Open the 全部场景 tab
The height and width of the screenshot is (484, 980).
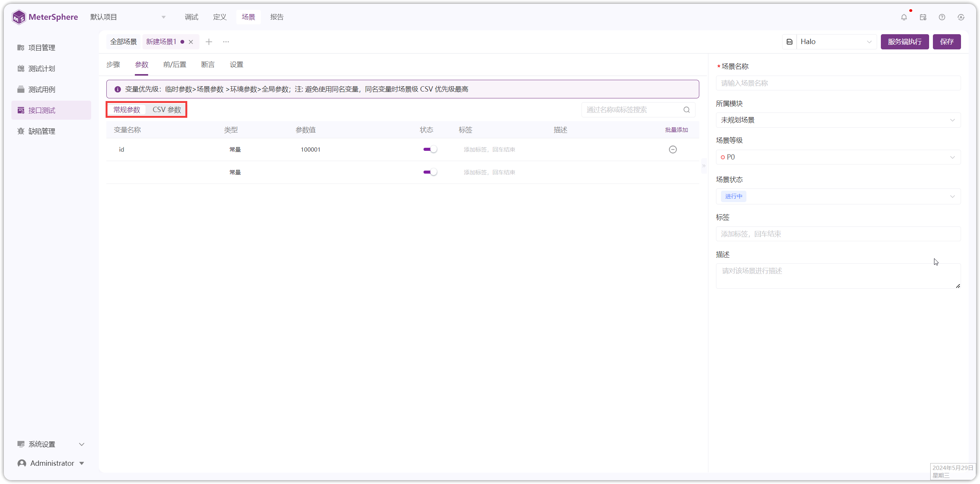pos(123,42)
